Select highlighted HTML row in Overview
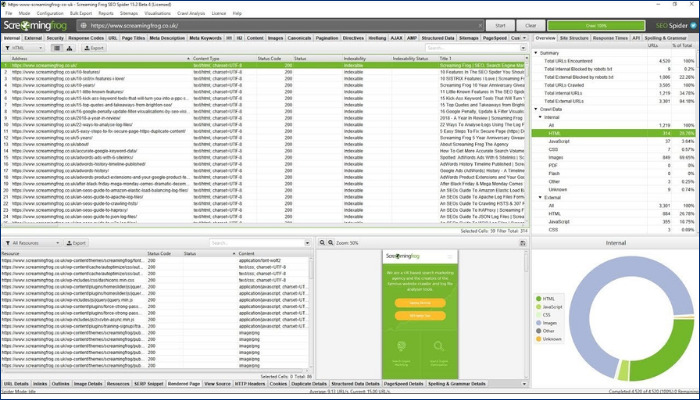700x400 pixels. tap(614, 133)
